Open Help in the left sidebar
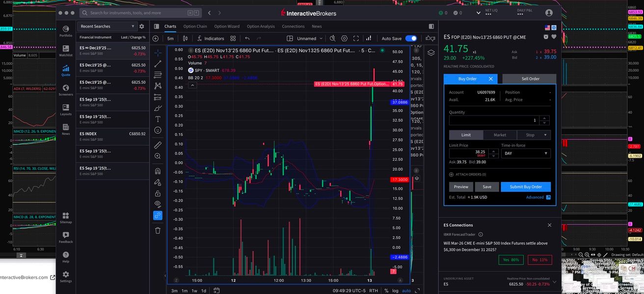The image size is (644, 294). point(66,257)
